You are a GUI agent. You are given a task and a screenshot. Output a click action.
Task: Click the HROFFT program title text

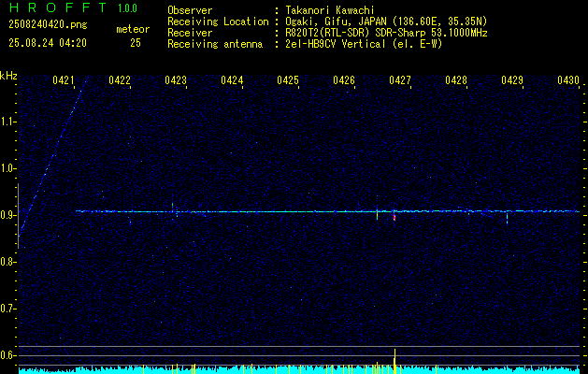point(58,7)
